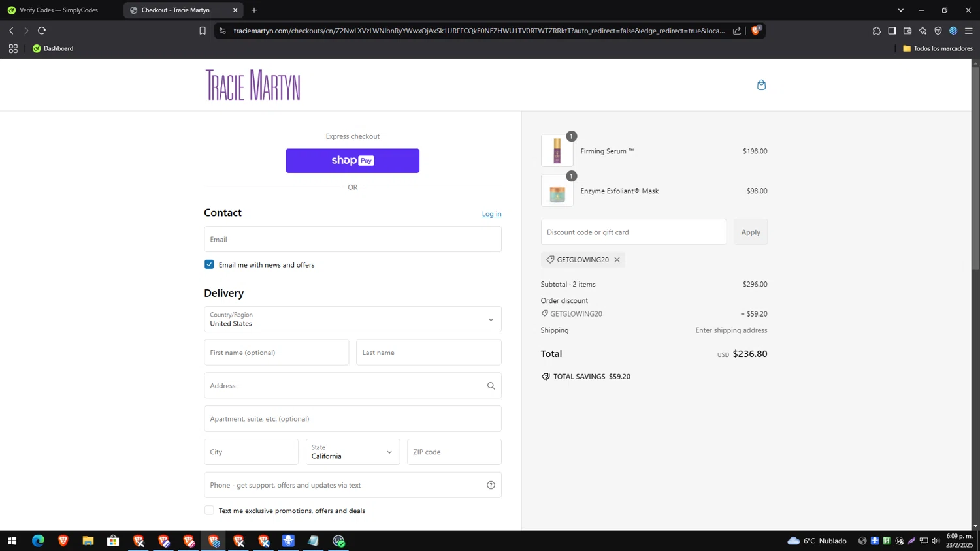
Task: Click the volume speaker tray icon
Action: (936, 541)
